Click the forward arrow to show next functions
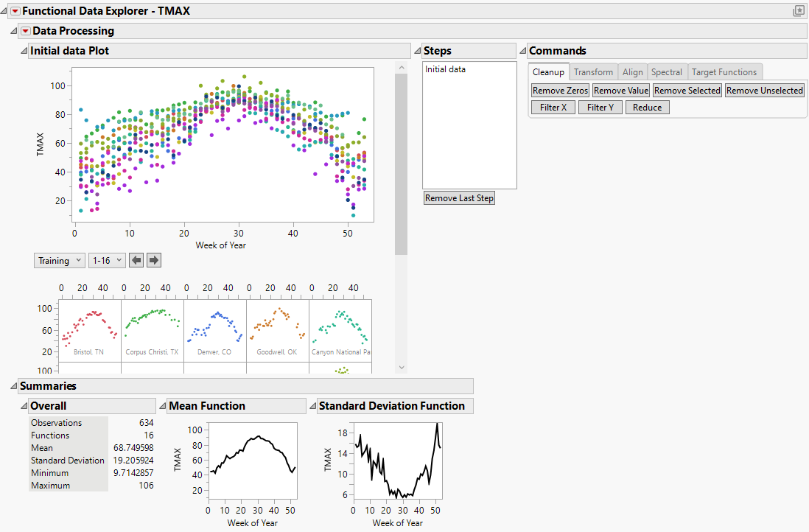The width and height of the screenshot is (809, 532). 153,260
